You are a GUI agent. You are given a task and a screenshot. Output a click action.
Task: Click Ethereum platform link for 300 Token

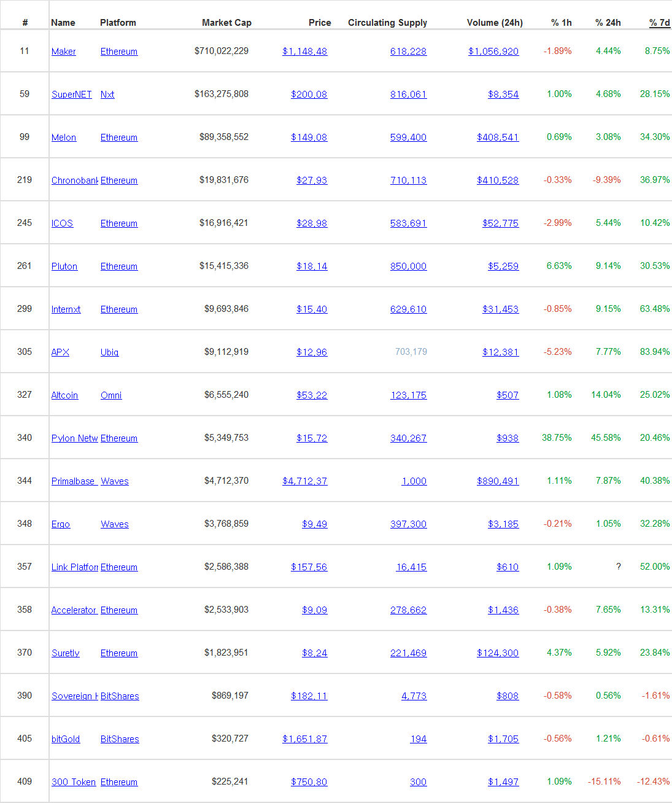click(119, 782)
